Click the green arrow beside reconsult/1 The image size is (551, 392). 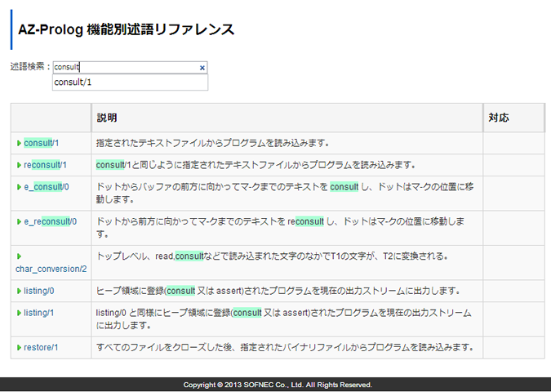[19, 165]
